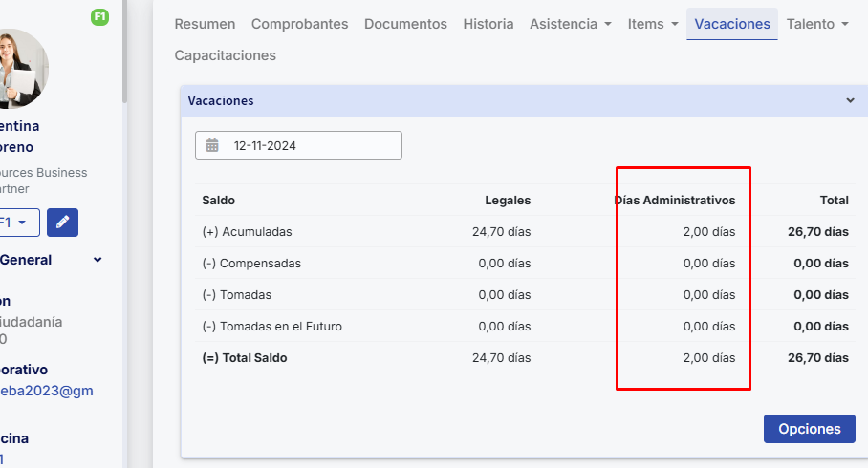Screen dimensions: 868x468
Task: Open the Talento dropdown tab
Action: 817,24
